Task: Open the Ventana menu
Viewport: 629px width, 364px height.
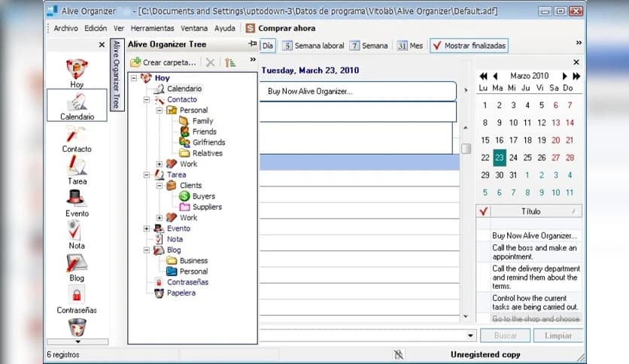Action: pyautogui.click(x=194, y=28)
